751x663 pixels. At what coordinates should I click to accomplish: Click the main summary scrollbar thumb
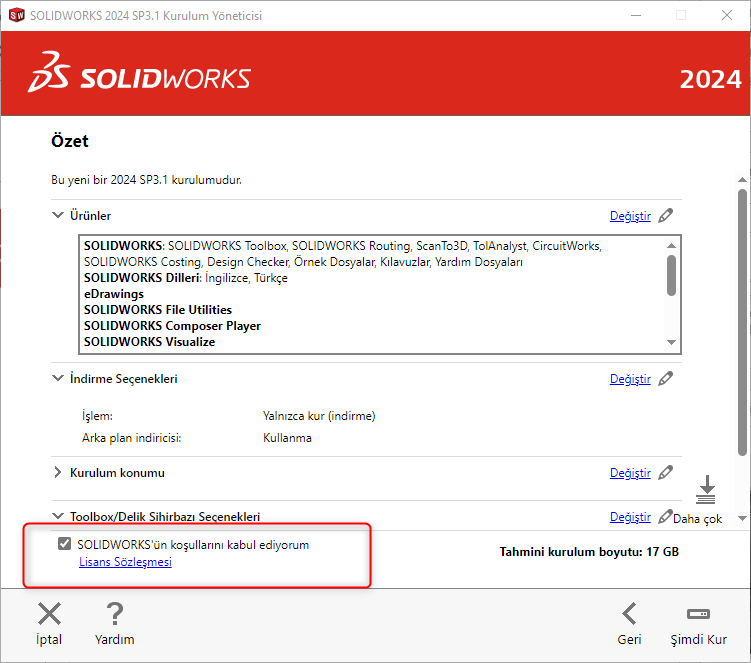(x=742, y=322)
